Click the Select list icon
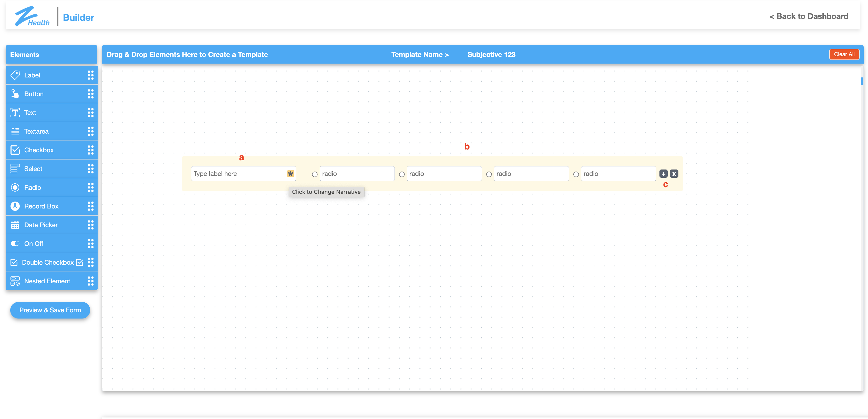The height and width of the screenshot is (419, 868). [15, 169]
